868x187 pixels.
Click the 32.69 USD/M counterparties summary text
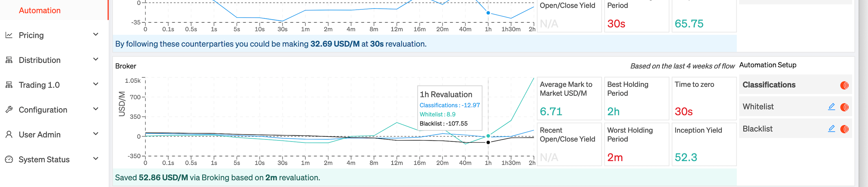pyautogui.click(x=271, y=44)
